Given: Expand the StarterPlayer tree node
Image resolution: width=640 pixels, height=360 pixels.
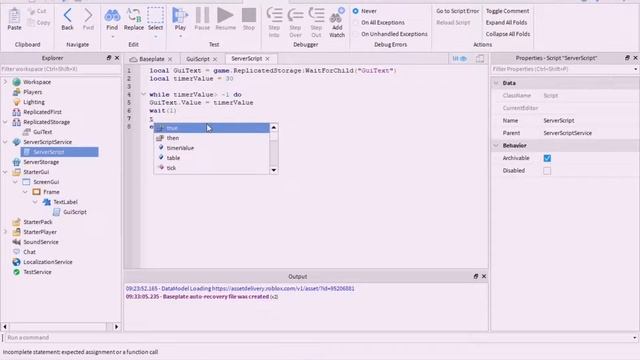Looking at the screenshot, I should tap(5, 232).
